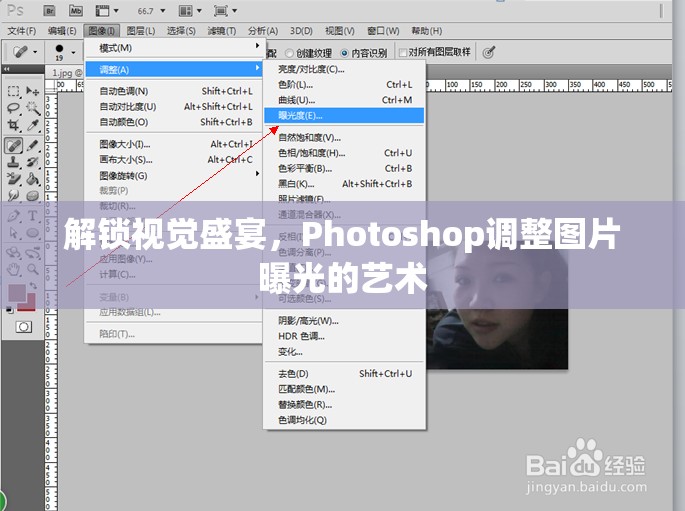Select the Clone Stamp tool
The width and height of the screenshot is (685, 511).
point(14,162)
